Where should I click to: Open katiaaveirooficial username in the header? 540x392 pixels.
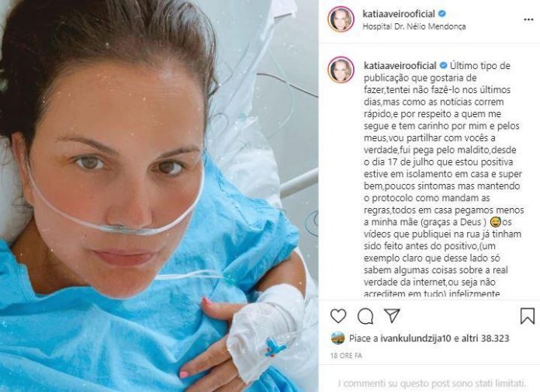[399, 14]
